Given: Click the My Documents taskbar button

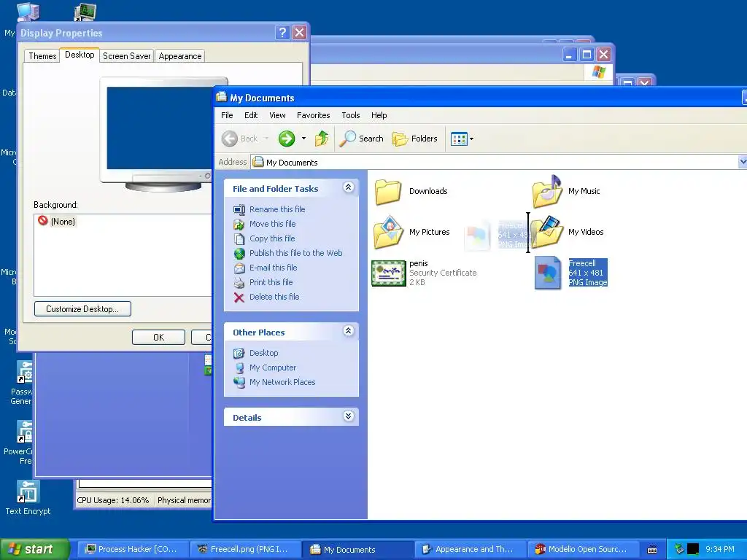Looking at the screenshot, I should point(357,550).
